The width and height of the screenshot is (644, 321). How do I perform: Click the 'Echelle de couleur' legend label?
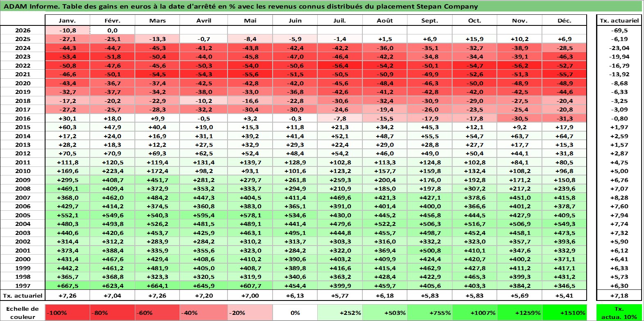point(23,313)
